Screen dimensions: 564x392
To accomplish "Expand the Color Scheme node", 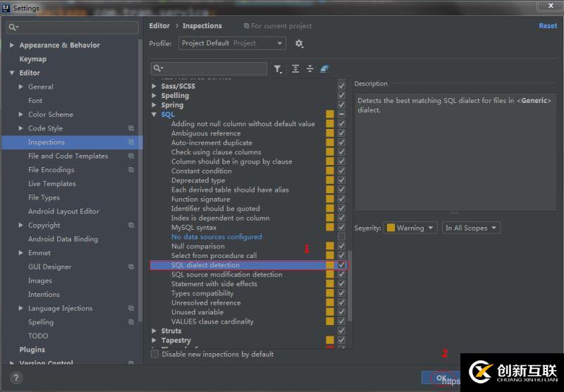I will 21,114.
